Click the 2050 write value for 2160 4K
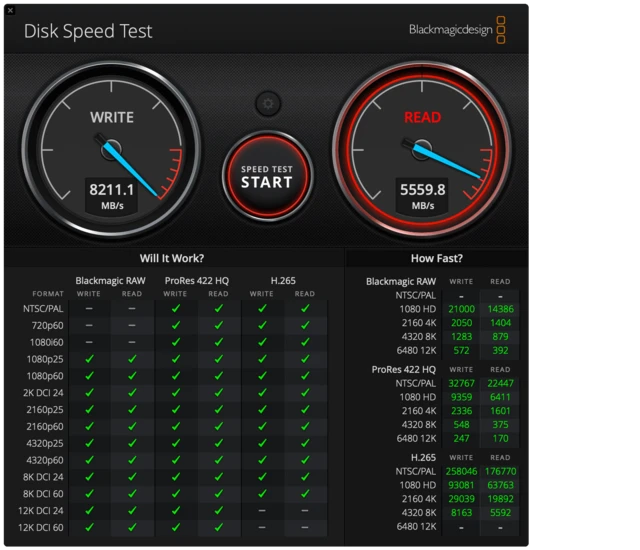Viewport: 640px width, 550px height. click(462, 323)
